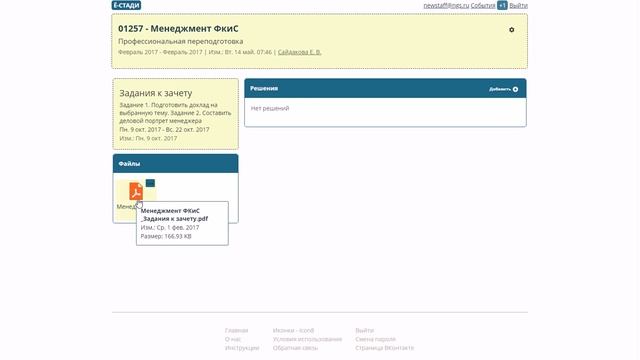Click footer Выйти link
Image resolution: width=640 pixels, height=360 pixels.
(x=364, y=330)
